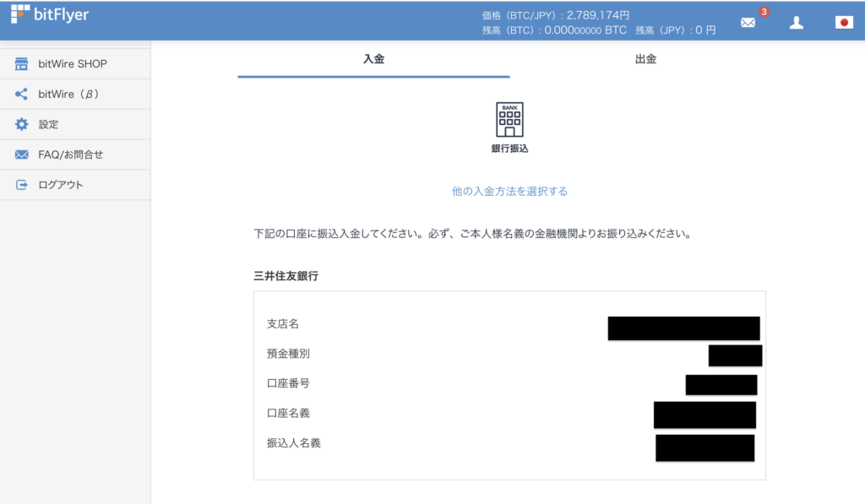Click the FAQ envelope icon
This screenshot has height=504, width=865.
point(22,154)
